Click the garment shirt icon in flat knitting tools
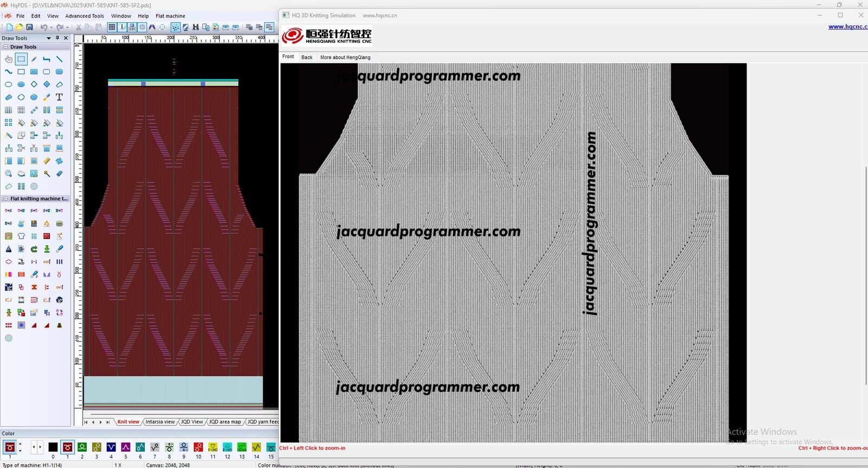 (x=21, y=236)
